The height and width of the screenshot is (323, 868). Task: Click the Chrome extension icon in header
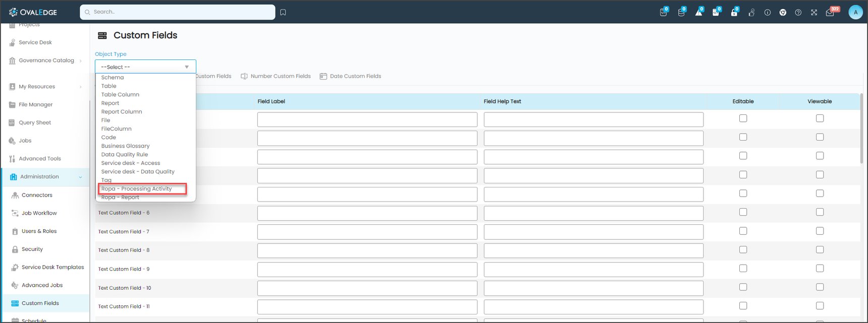[783, 13]
